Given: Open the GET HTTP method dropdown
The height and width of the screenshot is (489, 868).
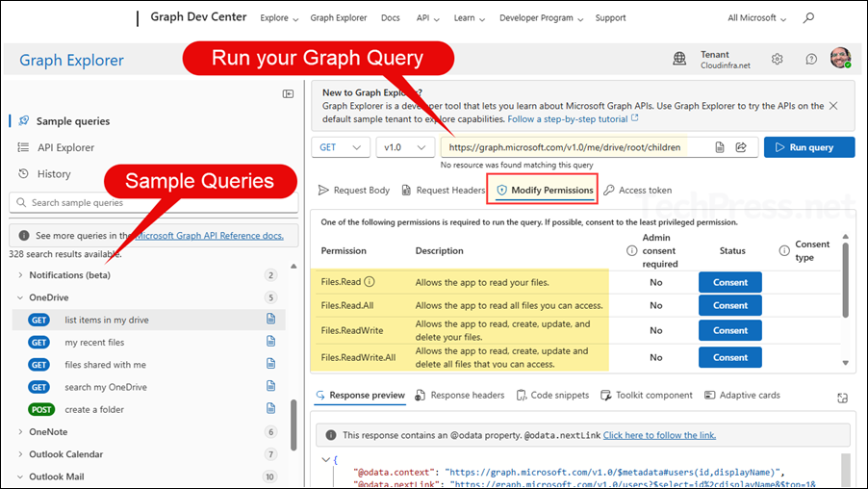Looking at the screenshot, I should (x=341, y=147).
